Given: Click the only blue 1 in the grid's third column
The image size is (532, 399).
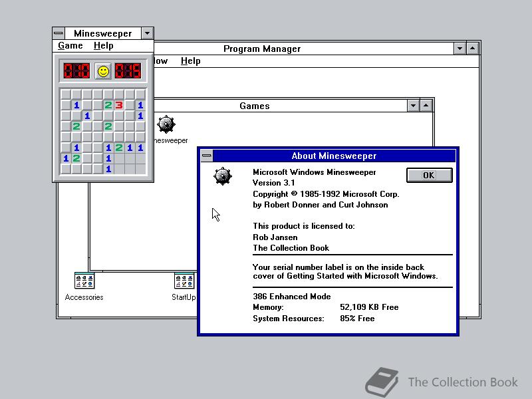Looking at the screenshot, I should click(87, 116).
